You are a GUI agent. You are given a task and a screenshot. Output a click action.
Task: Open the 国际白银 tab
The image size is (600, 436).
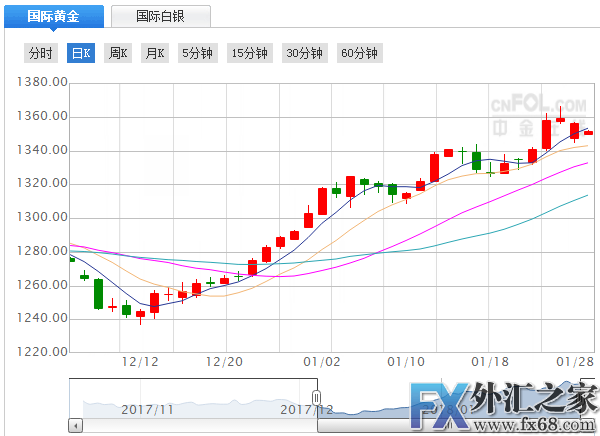tap(161, 16)
